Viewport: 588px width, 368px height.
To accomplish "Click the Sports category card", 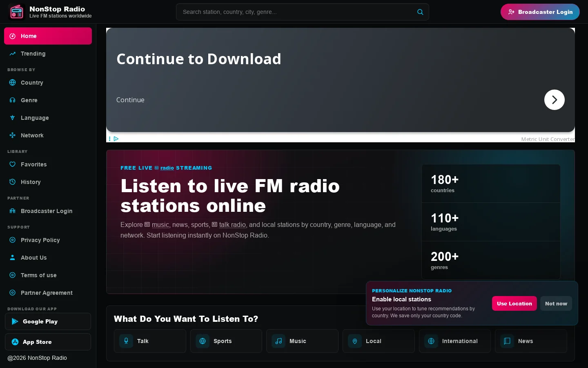I will 226,341.
